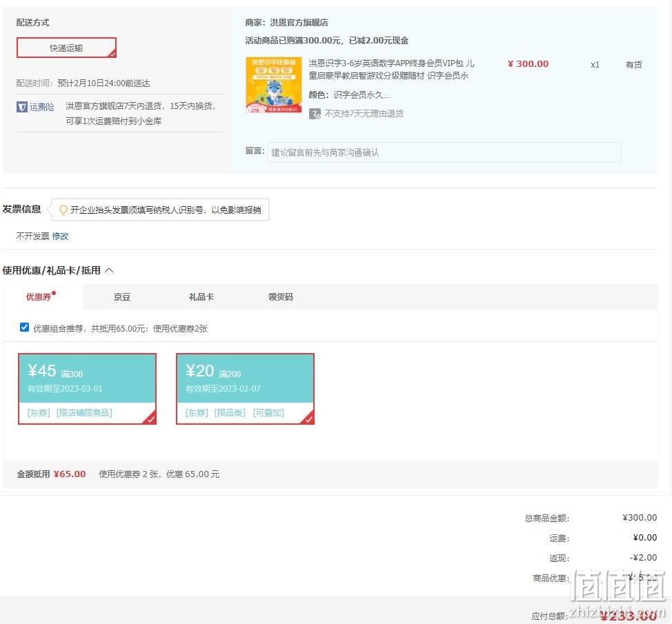Screen dimensions: 672x624
Task: Open the 洪恩识字3-6岁 product title
Action: click(391, 70)
